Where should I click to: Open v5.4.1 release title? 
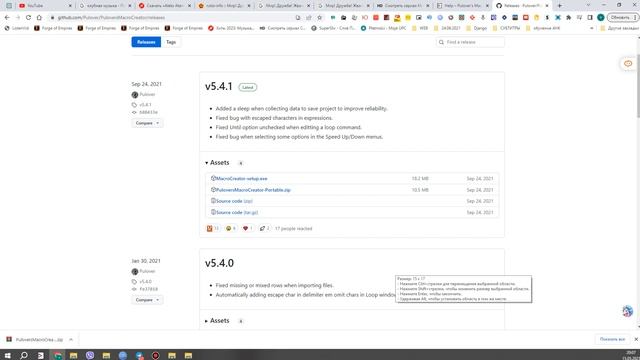point(219,87)
